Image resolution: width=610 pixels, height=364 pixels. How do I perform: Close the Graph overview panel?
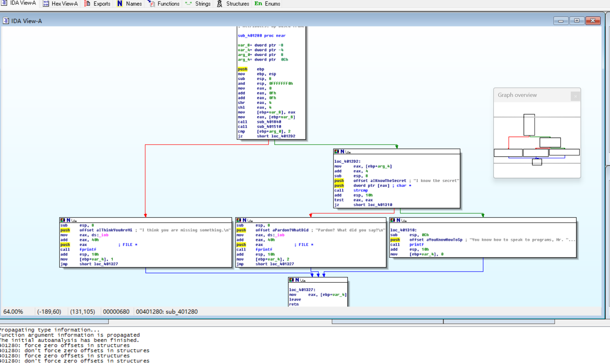575,96
